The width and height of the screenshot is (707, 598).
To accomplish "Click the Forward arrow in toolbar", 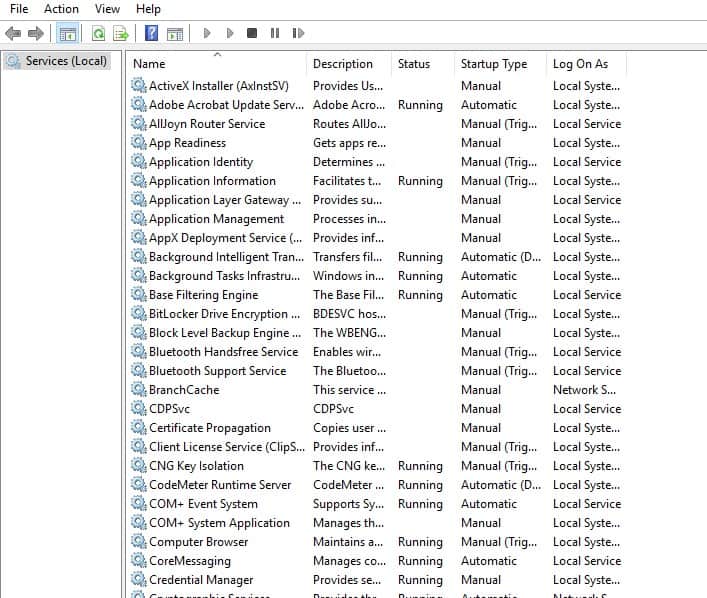I will click(x=36, y=33).
